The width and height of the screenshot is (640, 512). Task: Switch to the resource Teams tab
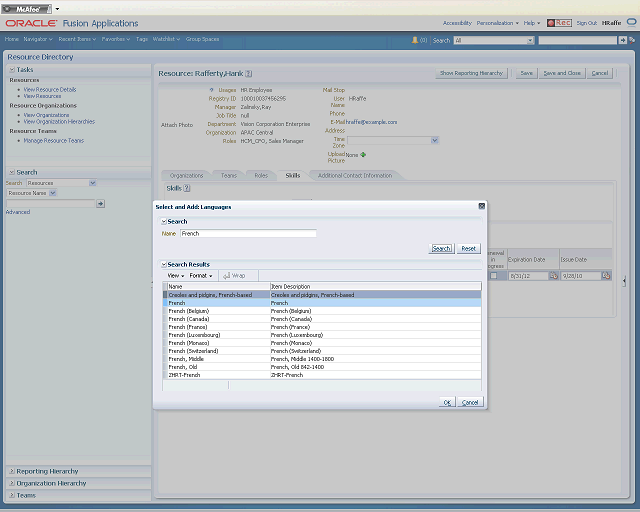[x=229, y=176]
